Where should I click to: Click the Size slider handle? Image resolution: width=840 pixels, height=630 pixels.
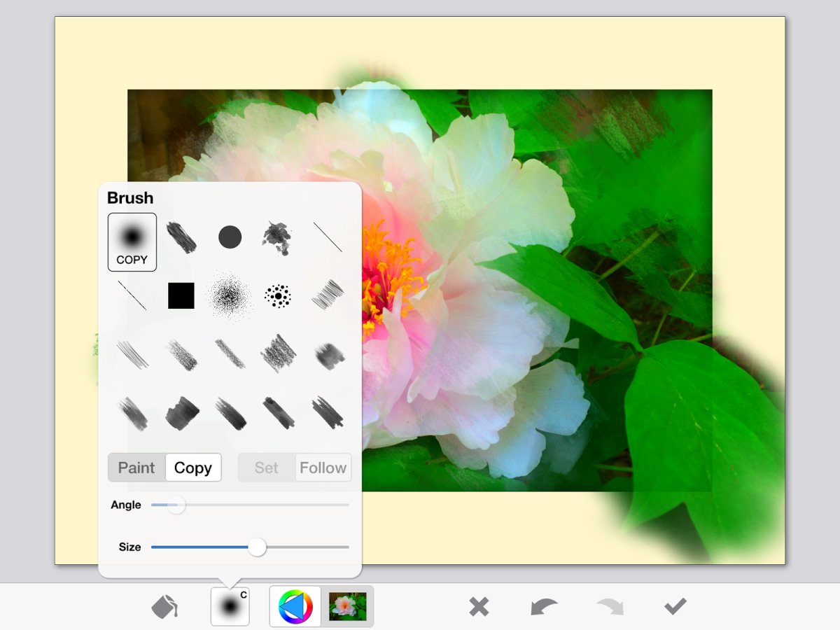coord(257,547)
